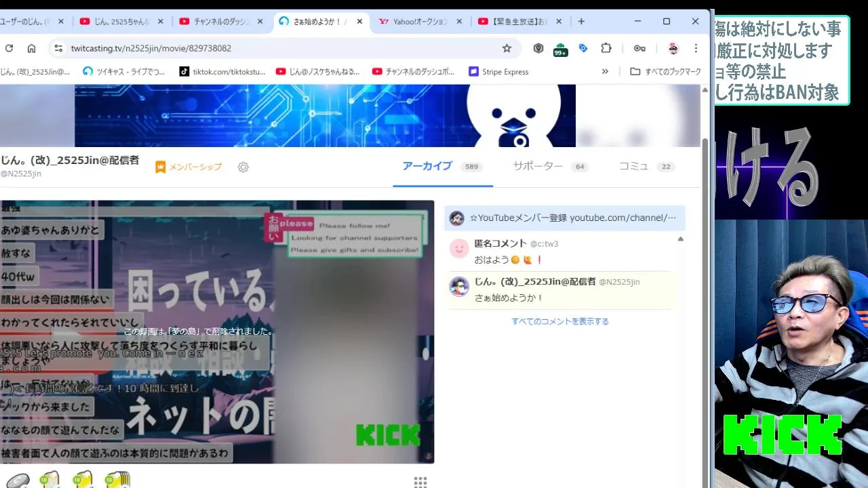Select the サポーター tab
Screen dimensions: 868x488
550,166
